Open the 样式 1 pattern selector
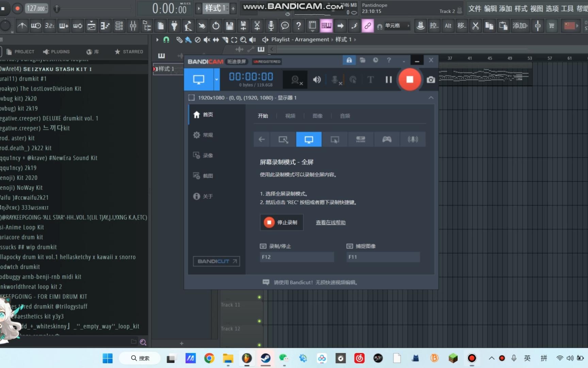 coord(216,9)
